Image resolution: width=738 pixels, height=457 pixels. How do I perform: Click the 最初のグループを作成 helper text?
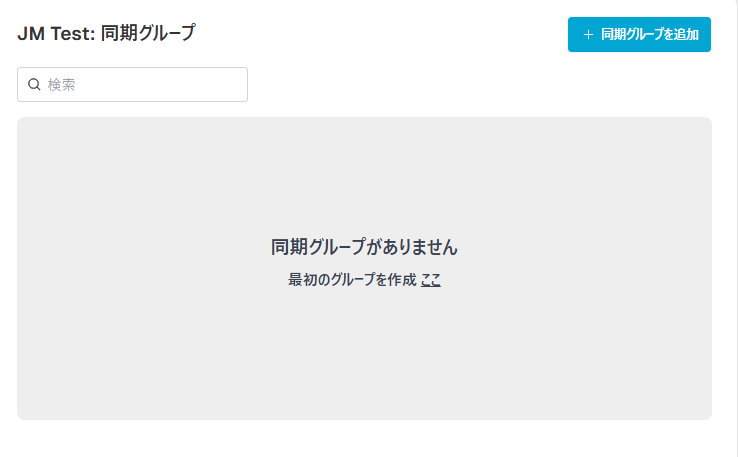coord(352,280)
